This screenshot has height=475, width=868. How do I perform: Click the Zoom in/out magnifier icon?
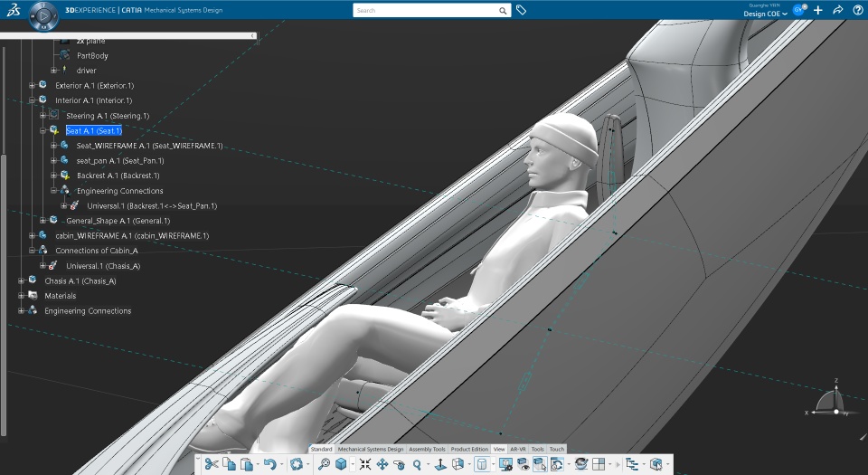(417, 464)
